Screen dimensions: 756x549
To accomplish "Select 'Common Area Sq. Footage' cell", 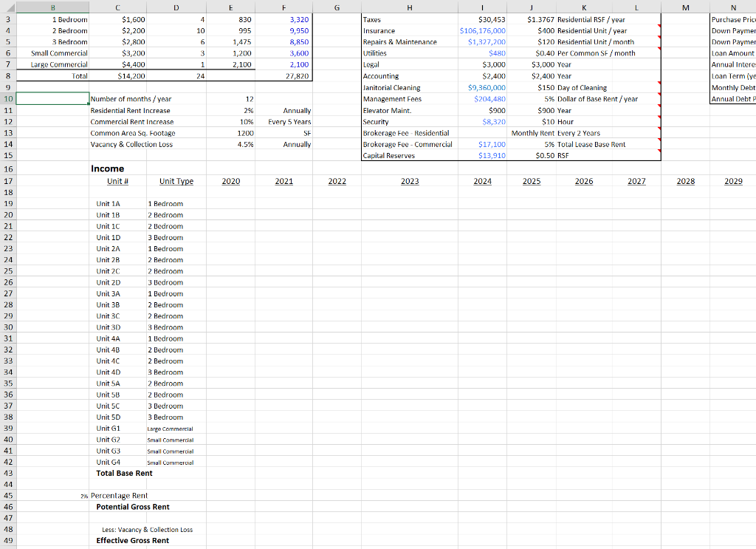I will (x=133, y=133).
